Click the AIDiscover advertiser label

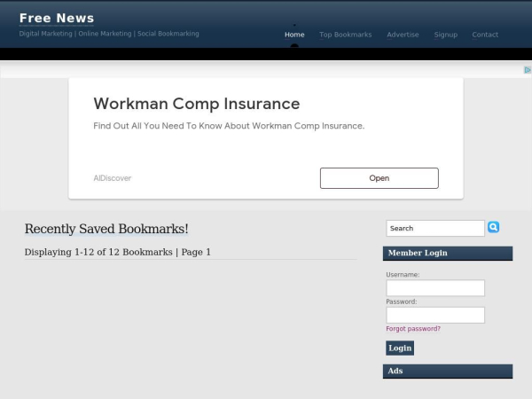113,178
